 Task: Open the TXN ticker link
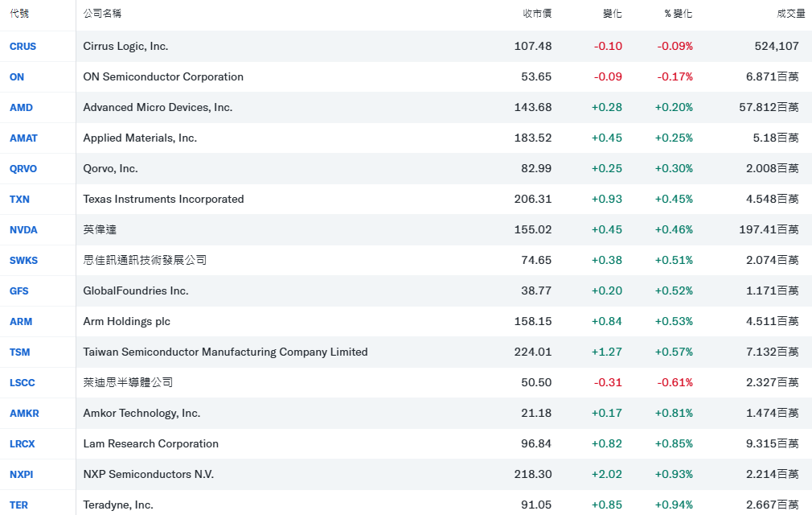[x=19, y=199]
